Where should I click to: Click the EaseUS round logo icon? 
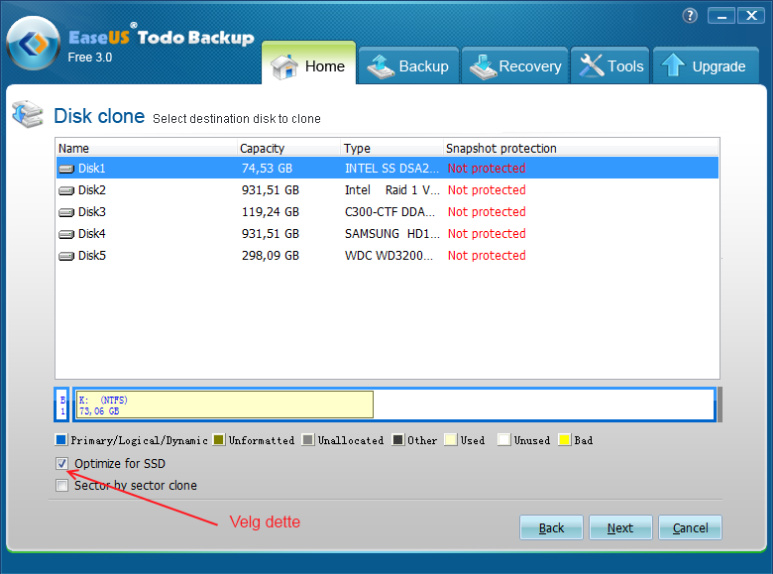[33, 43]
